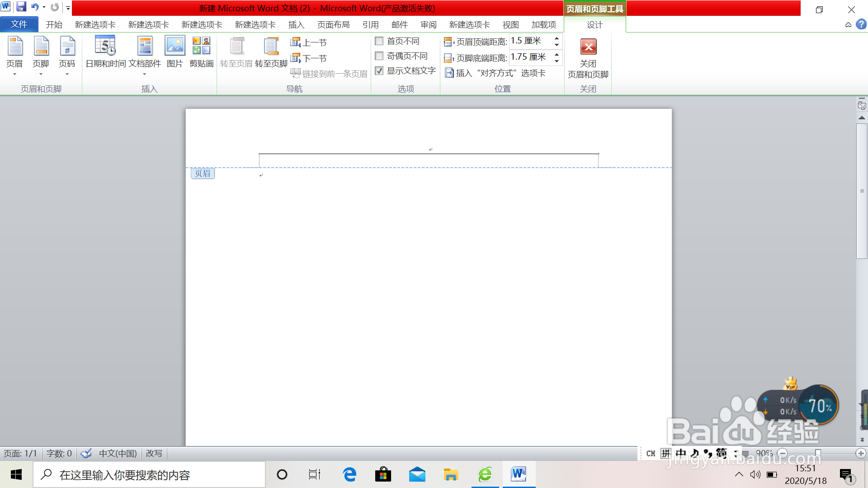Insert 日期和时间 date and time
Viewport: 868px width, 488px height.
point(106,52)
